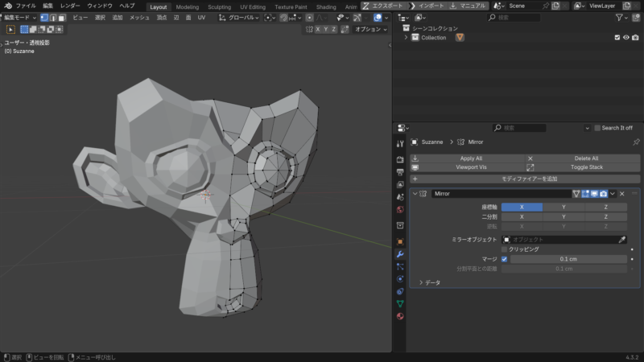The image size is (644, 362).
Task: Uncheck the マージ checkbox
Action: (x=505, y=259)
